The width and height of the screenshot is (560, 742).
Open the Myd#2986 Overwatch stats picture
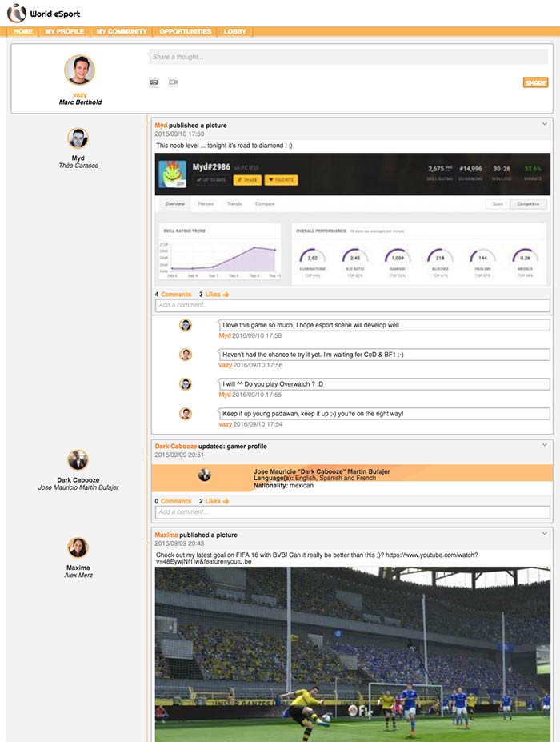pos(352,220)
